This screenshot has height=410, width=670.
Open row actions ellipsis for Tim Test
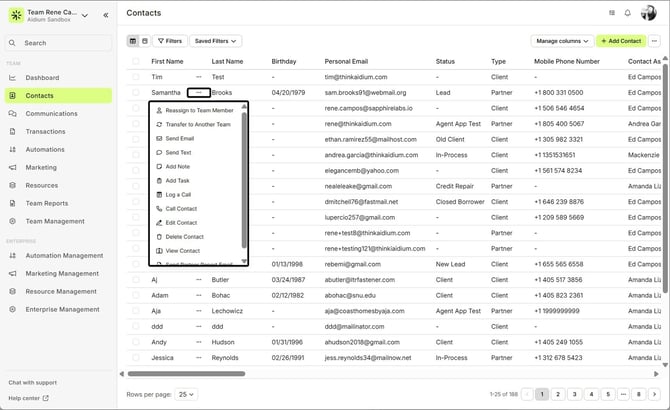click(x=199, y=77)
